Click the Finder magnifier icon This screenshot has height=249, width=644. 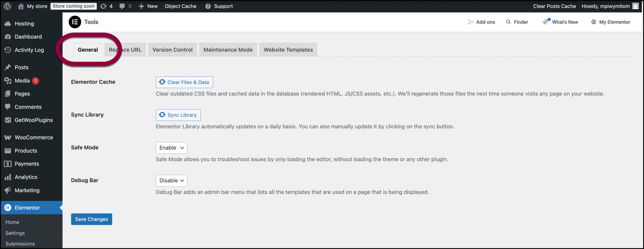[x=508, y=22]
